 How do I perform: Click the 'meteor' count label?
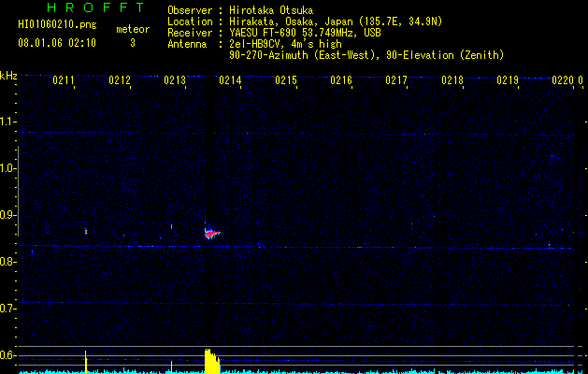point(133,29)
